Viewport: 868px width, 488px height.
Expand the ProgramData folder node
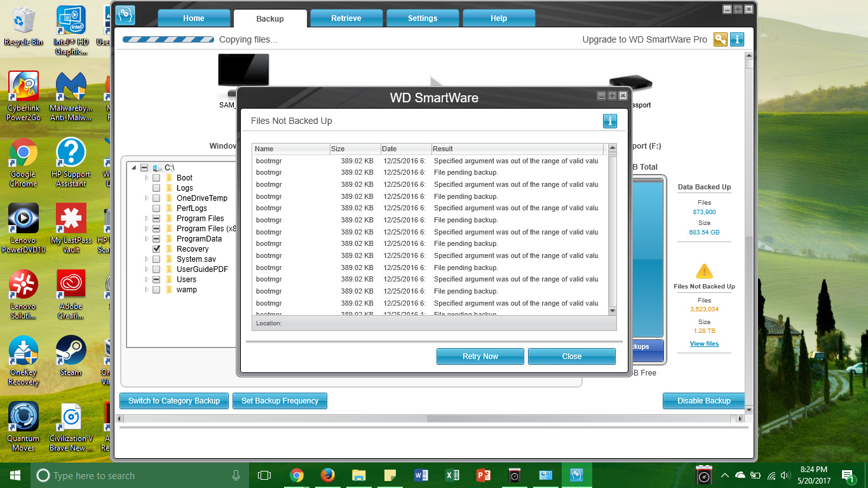147,239
